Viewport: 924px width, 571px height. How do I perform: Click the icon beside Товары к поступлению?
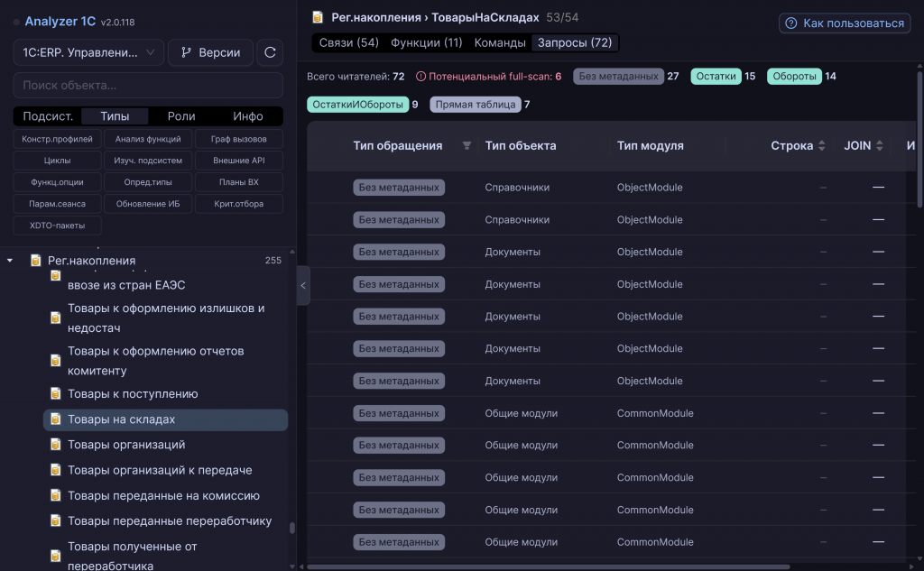click(x=55, y=393)
